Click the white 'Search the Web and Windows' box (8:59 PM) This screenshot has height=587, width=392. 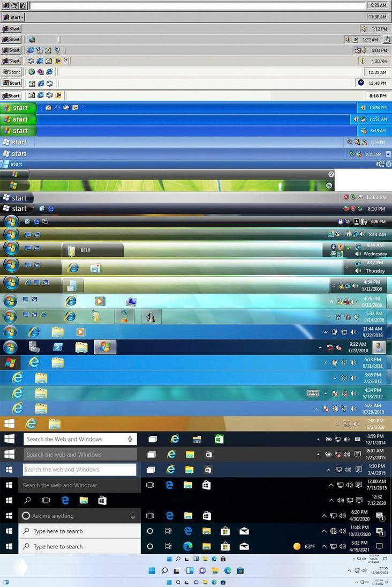coord(80,439)
